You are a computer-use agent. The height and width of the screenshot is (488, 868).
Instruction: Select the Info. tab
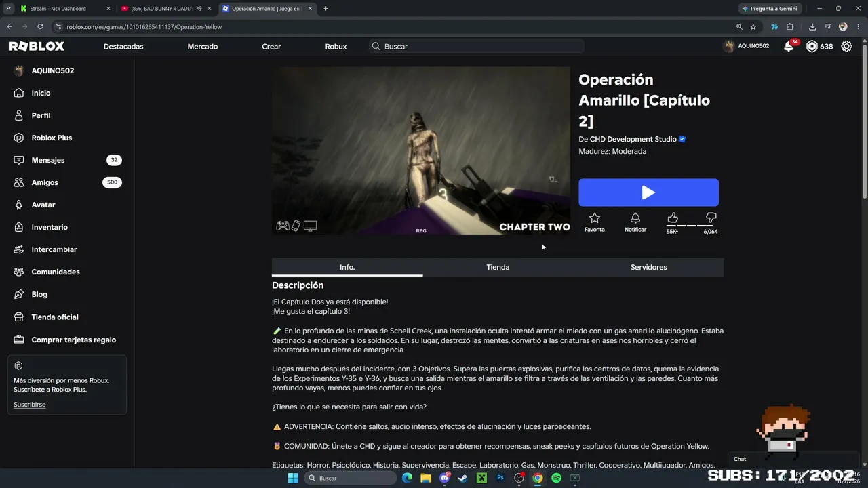(347, 267)
